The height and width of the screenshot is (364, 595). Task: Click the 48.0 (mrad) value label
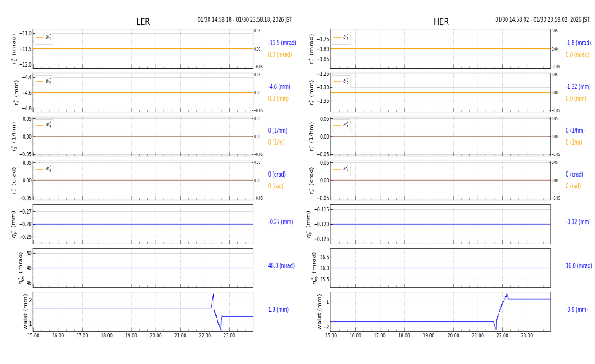[x=281, y=266]
